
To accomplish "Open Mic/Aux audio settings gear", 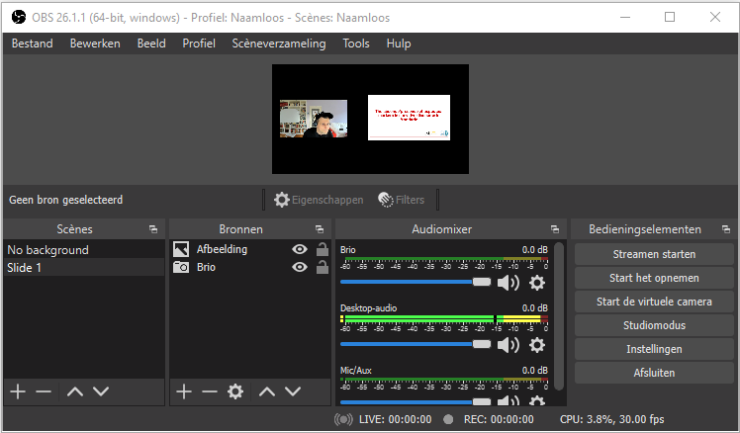I will [x=537, y=401].
